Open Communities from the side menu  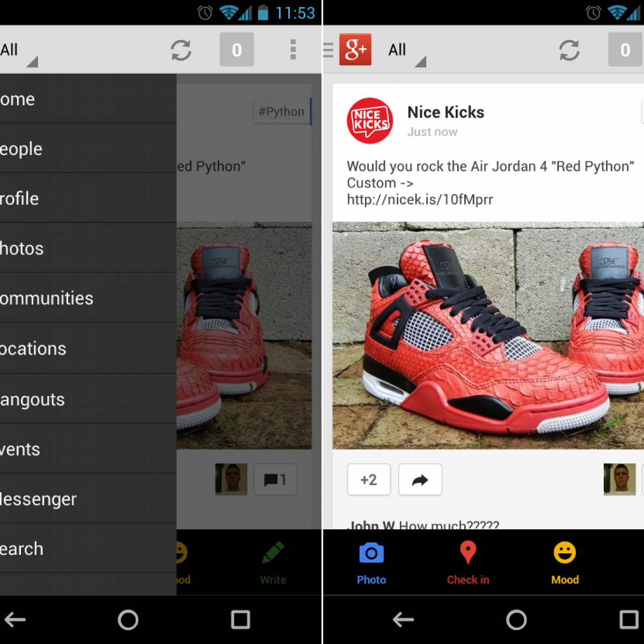pos(47,298)
